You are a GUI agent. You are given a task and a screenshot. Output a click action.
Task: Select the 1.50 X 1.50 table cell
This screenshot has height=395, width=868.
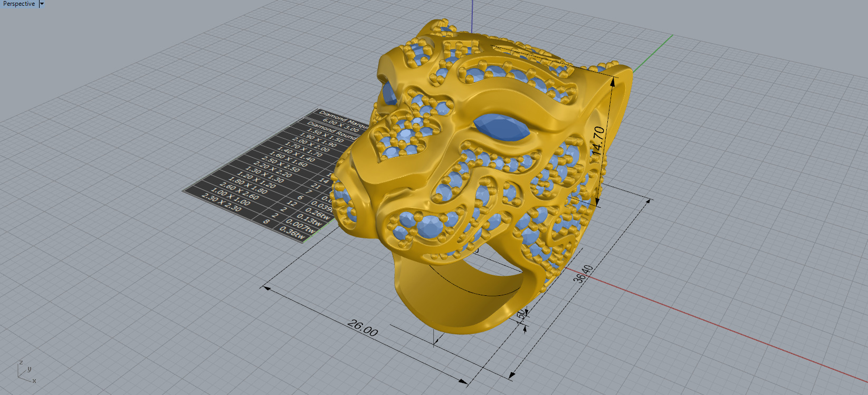coord(325,136)
